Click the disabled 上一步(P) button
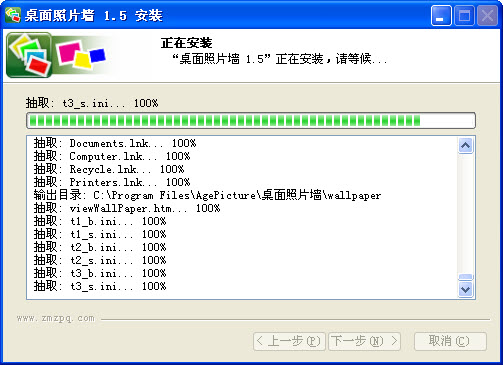The image size is (503, 365). 289,341
